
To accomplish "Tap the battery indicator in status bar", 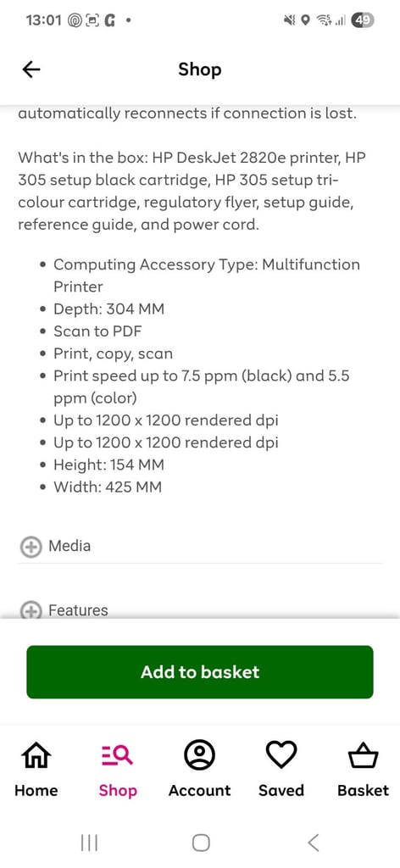I will (x=363, y=20).
